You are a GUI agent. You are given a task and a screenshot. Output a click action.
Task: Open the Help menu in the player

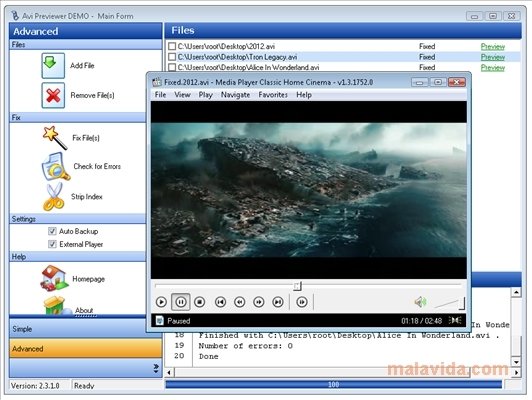(304, 95)
